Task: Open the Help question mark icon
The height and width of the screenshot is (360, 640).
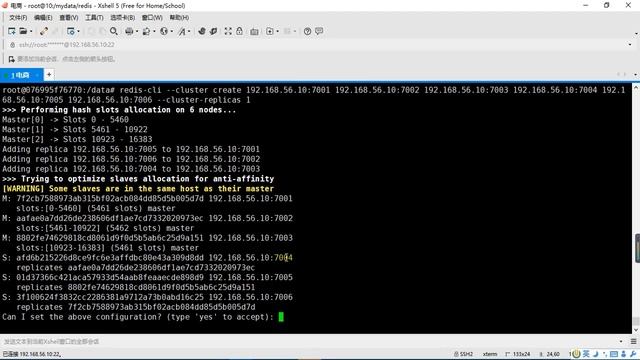Action: (307, 31)
